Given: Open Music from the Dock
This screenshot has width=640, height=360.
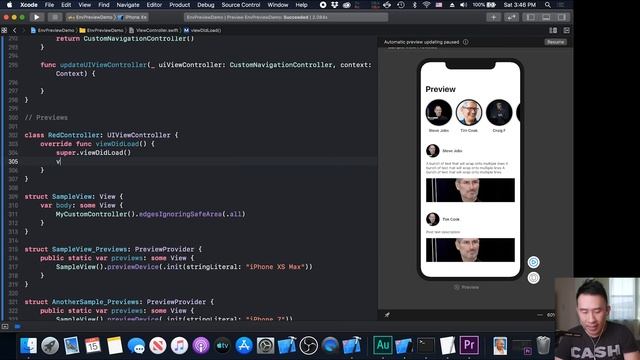Looking at the screenshot, I should [x=179, y=346].
